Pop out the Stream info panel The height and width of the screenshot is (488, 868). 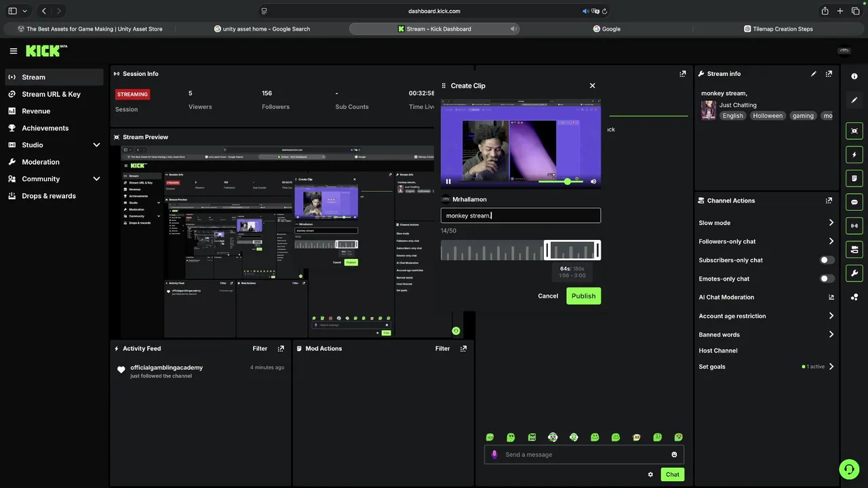point(829,74)
